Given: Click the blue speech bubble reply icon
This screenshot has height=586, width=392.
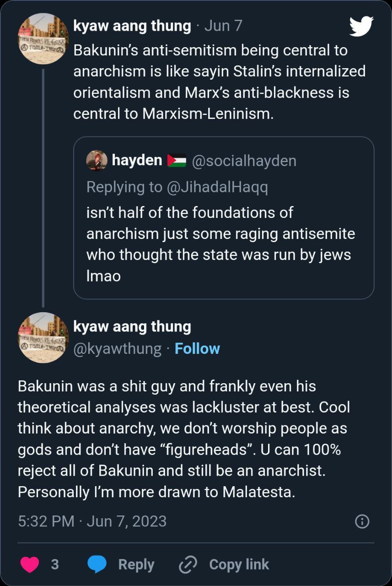Looking at the screenshot, I should click(97, 564).
